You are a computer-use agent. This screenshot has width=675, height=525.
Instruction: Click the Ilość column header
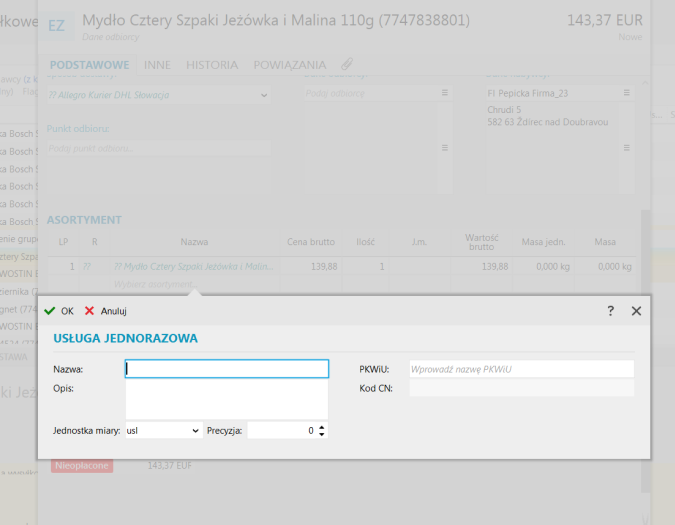click(365, 242)
